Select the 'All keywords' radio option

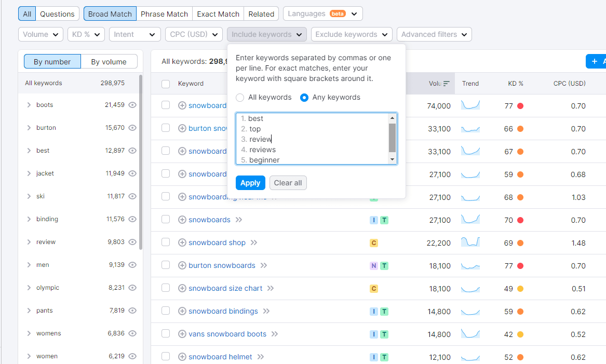tap(240, 97)
